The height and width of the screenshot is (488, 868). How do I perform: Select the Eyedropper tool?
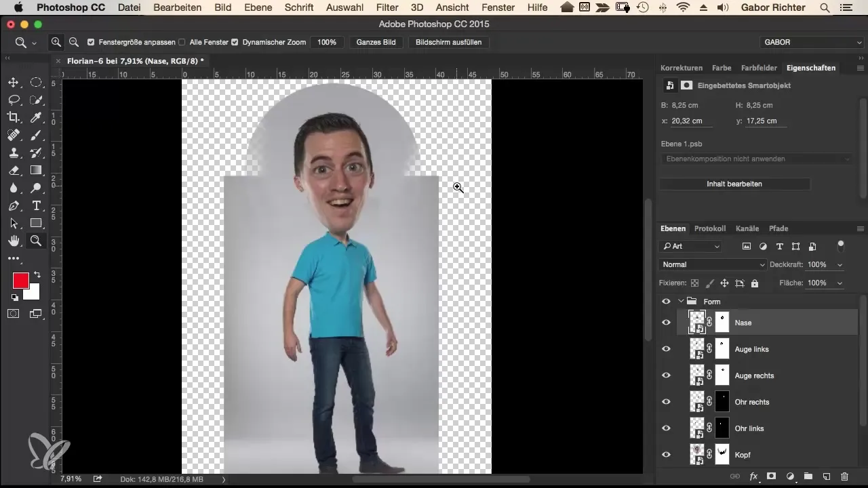pos(36,117)
